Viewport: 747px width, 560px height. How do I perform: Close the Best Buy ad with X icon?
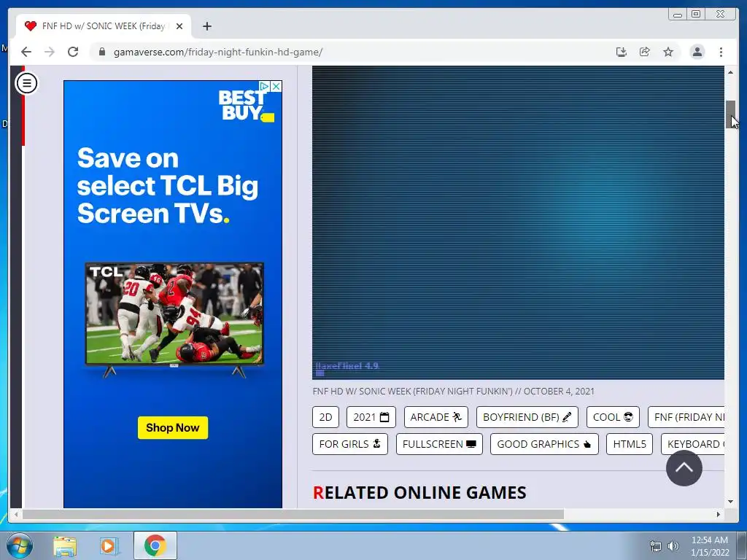pos(276,86)
